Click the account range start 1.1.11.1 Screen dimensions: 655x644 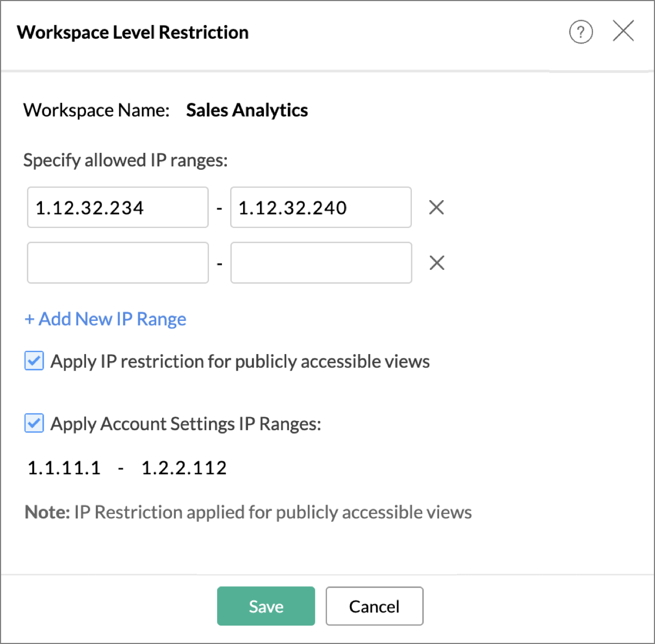[64, 468]
